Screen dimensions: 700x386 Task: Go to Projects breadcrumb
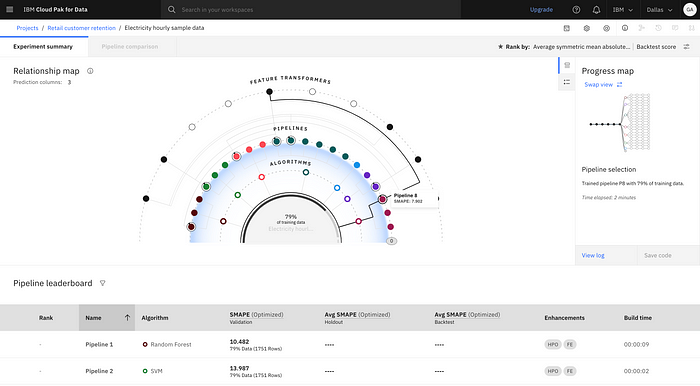click(x=27, y=28)
